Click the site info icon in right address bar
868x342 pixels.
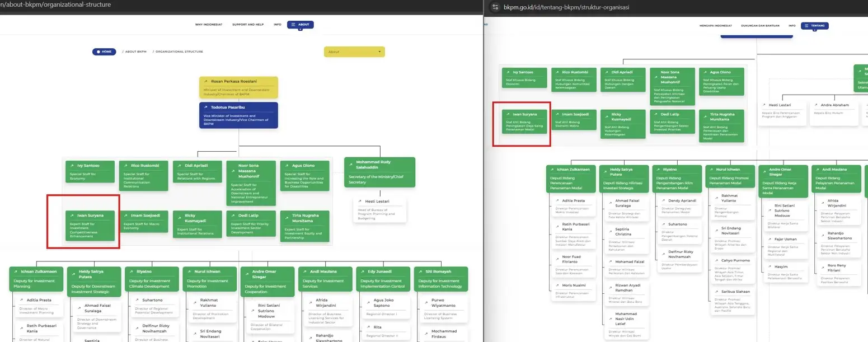495,7
